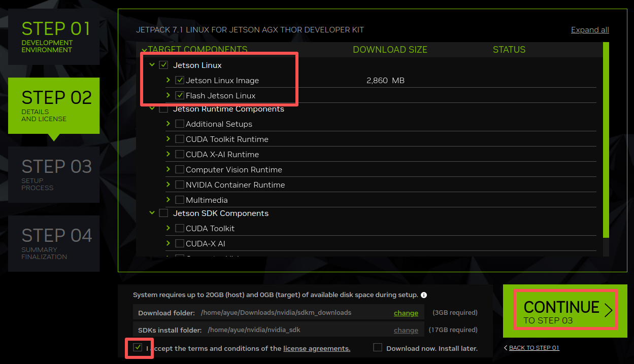Uncheck the Jetson Linux Image checkbox

click(x=180, y=80)
